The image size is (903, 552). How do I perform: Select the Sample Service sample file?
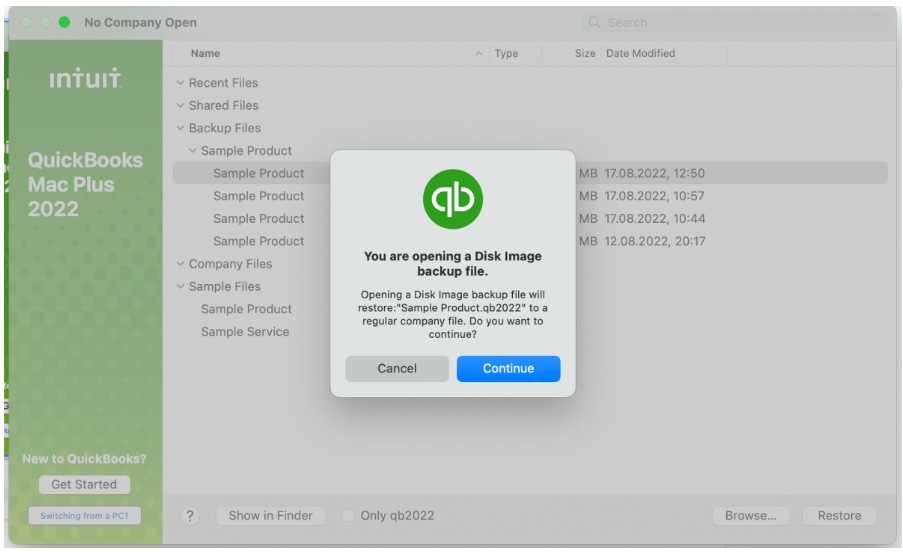click(x=245, y=332)
